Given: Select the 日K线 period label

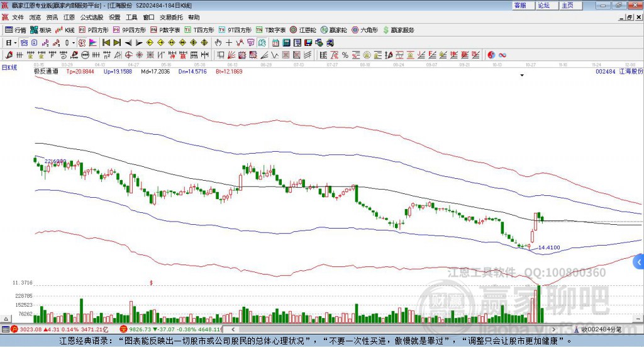Looking at the screenshot, I should coord(9,67).
